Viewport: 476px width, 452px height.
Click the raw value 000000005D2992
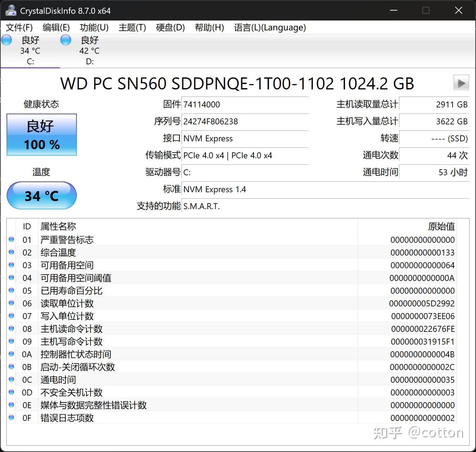click(x=422, y=303)
